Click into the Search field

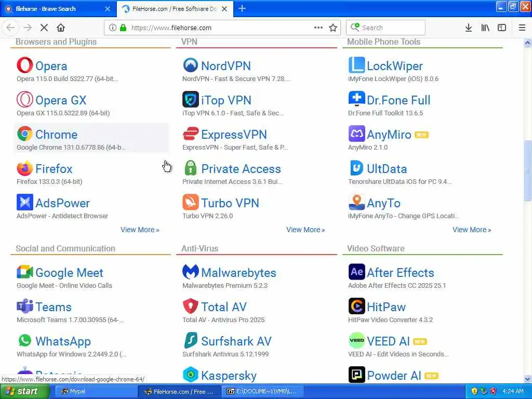coord(385,28)
